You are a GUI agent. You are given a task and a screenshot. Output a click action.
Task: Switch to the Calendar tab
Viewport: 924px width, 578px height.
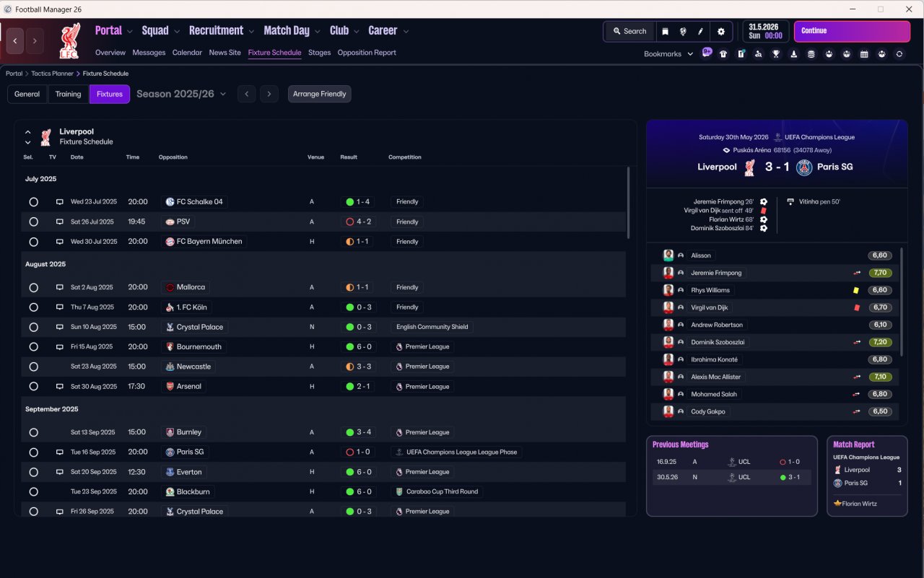(187, 53)
